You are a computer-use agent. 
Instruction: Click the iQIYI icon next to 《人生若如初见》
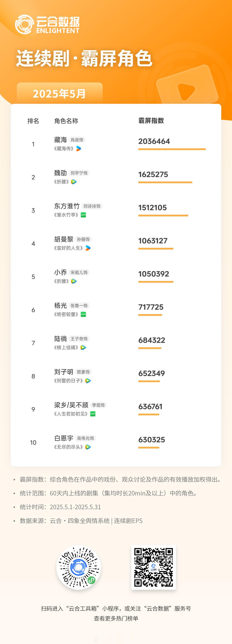[93, 414]
